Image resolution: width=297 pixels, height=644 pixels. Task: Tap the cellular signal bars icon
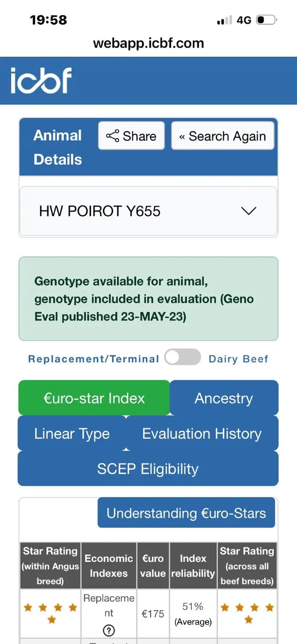[x=224, y=20]
